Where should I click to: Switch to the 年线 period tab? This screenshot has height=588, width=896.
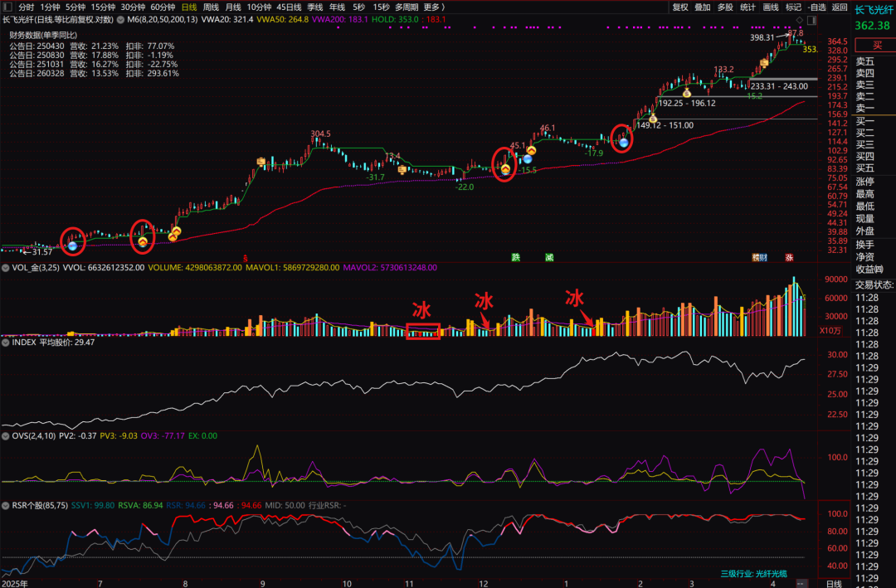pyautogui.click(x=337, y=7)
